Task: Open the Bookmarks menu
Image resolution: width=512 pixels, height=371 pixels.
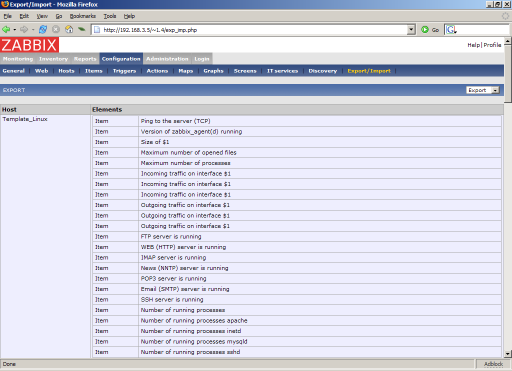Action: coord(83,16)
